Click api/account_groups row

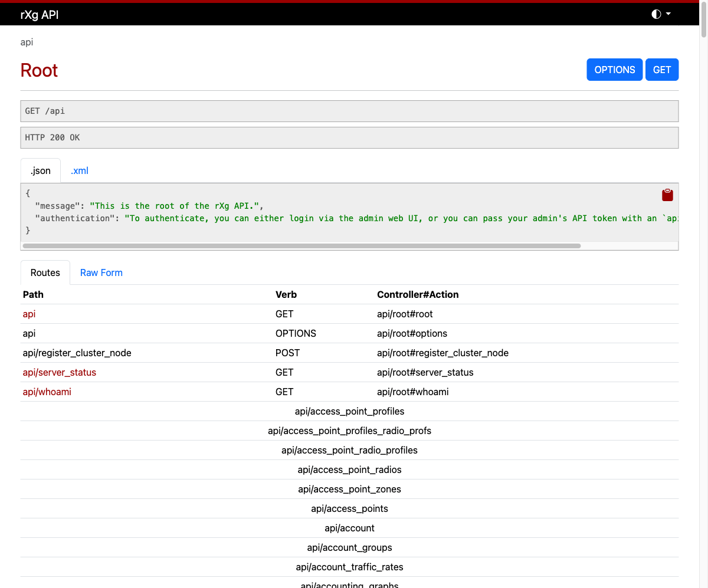pos(349,547)
